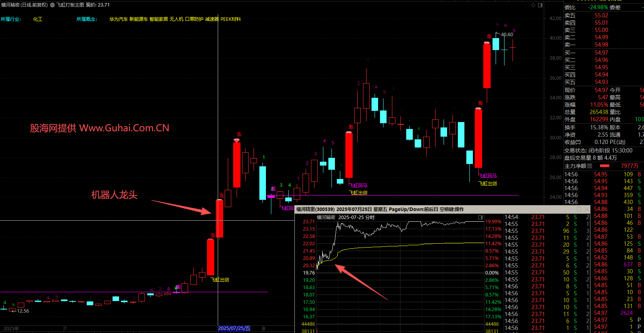Maximize the intraday popup window
Screen dimensions: 644x333
(x=579, y=209)
